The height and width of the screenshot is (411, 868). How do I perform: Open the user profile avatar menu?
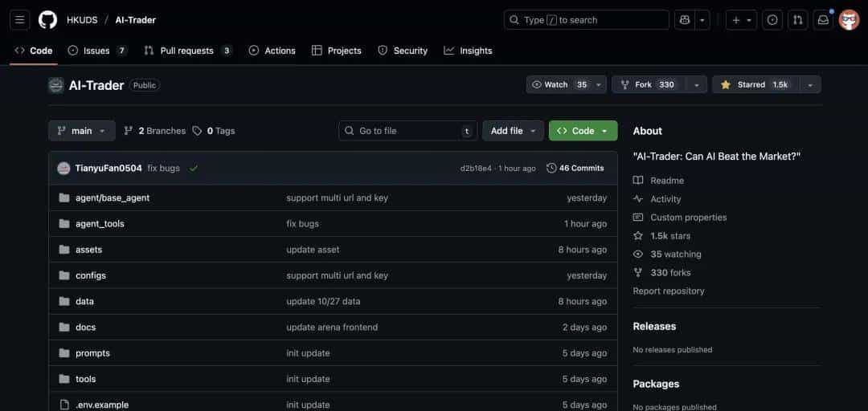(849, 20)
